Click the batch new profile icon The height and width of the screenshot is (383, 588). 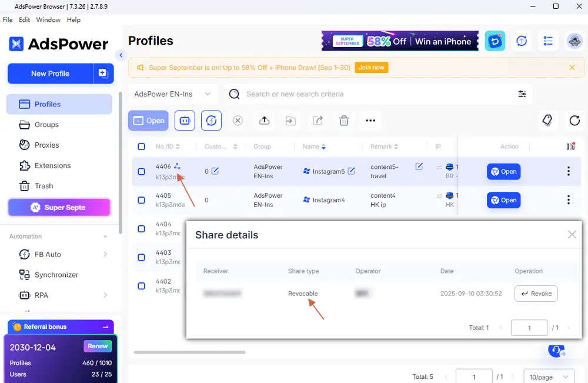pos(103,74)
